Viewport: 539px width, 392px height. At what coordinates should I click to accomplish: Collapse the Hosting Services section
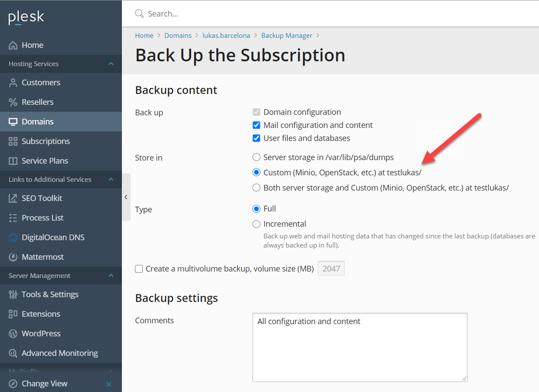click(x=111, y=64)
